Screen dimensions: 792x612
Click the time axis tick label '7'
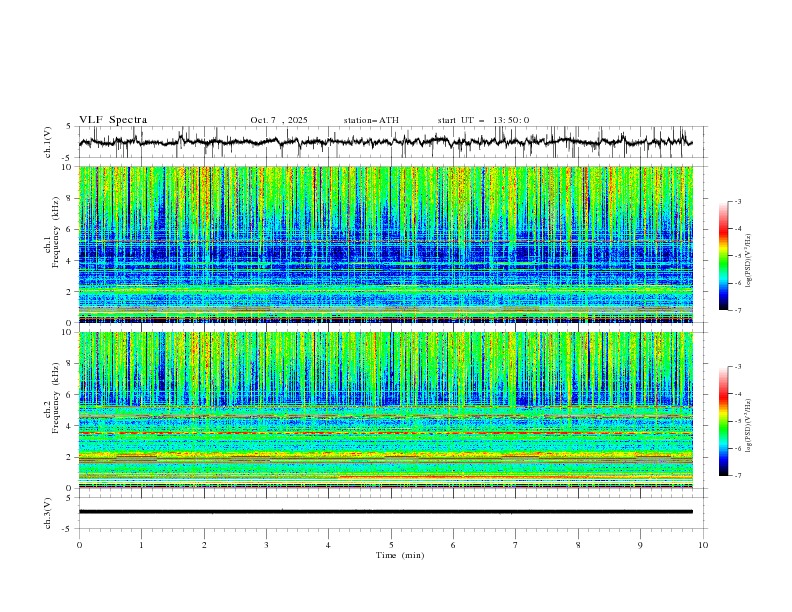tap(516, 545)
